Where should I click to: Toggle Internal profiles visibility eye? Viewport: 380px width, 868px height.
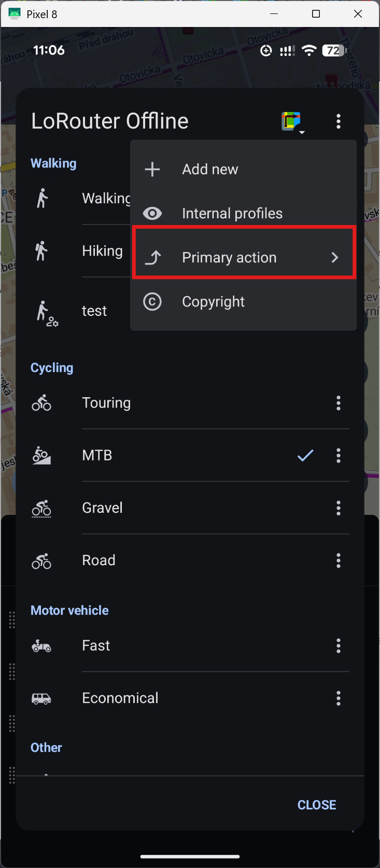pos(152,213)
